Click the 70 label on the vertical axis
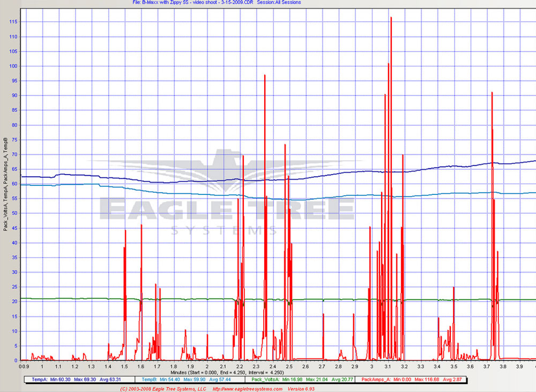 (14, 155)
